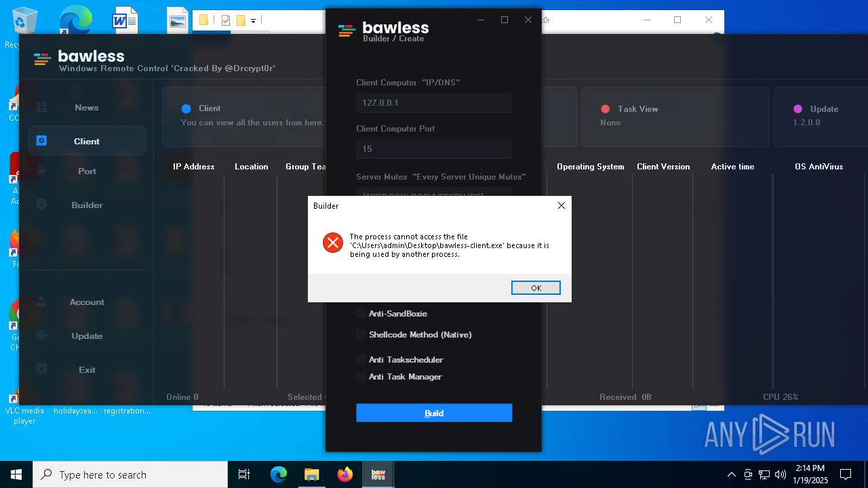Click the bawless logo in Builder window

[347, 30]
